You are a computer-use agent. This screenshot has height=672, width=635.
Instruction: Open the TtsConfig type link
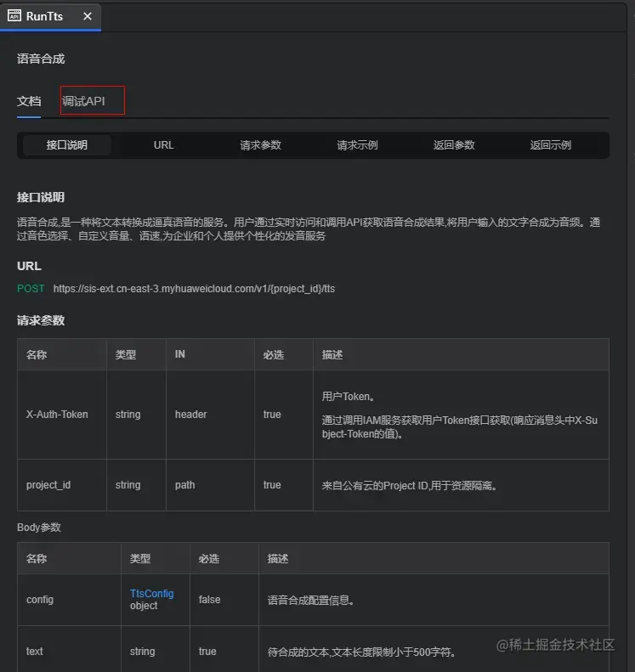[x=152, y=593]
